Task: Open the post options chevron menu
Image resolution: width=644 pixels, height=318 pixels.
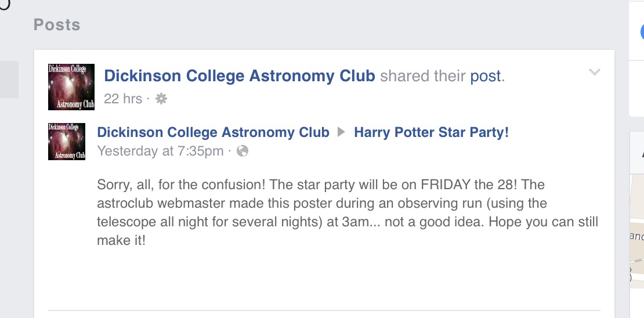Action: point(594,73)
